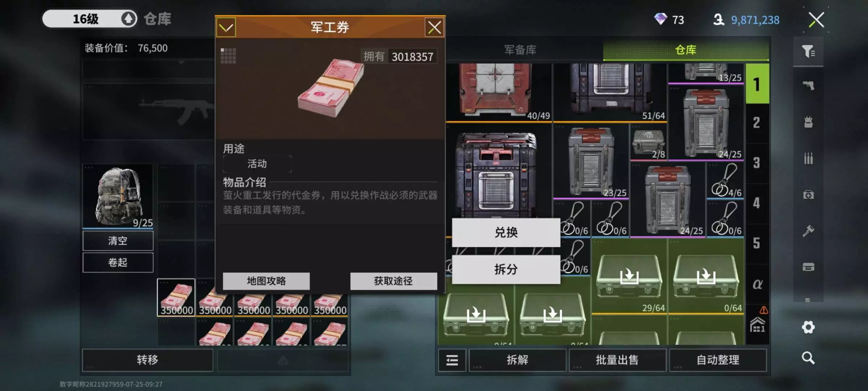This screenshot has width=868, height=391.
Task: Open the settings gear icon
Action: (808, 327)
